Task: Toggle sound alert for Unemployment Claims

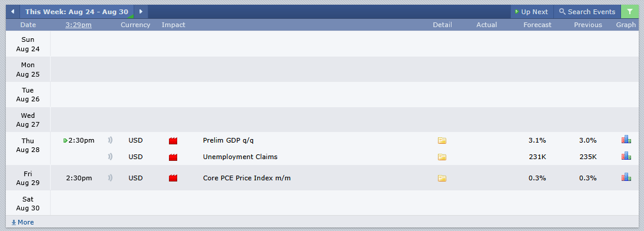Action: tap(110, 157)
